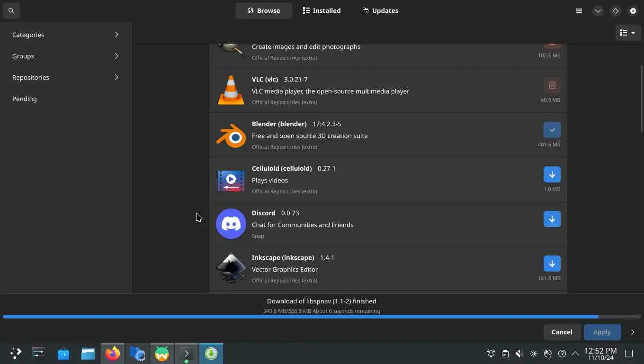Open the green robot app in taskbar
This screenshot has width=644, height=364.
pos(162,353)
